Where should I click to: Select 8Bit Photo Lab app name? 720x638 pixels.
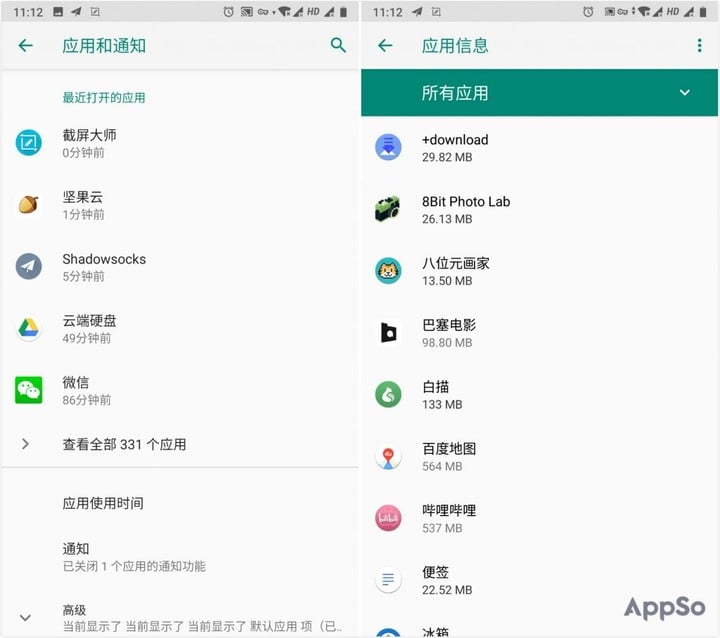pyautogui.click(x=466, y=201)
